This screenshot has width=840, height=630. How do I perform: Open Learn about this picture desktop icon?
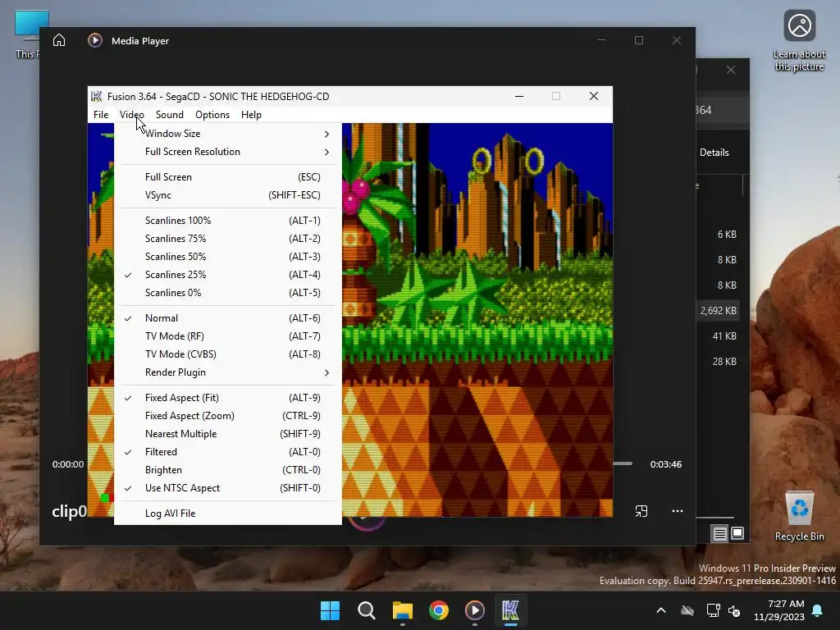pyautogui.click(x=799, y=41)
